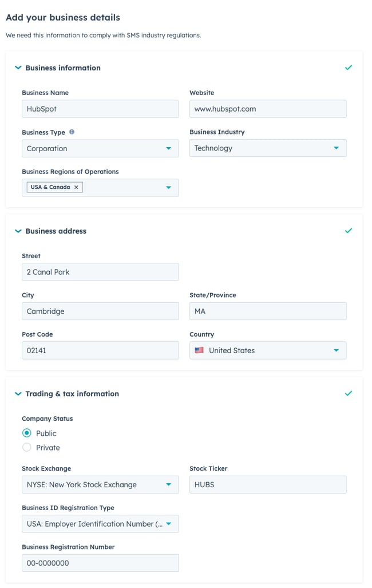The height and width of the screenshot is (588, 372).
Task: Click the State/Province field
Action: point(268,311)
